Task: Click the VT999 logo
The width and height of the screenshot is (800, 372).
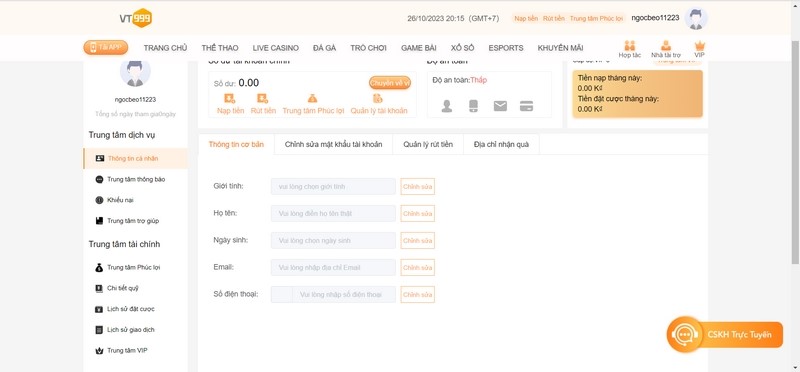Action: (x=136, y=18)
